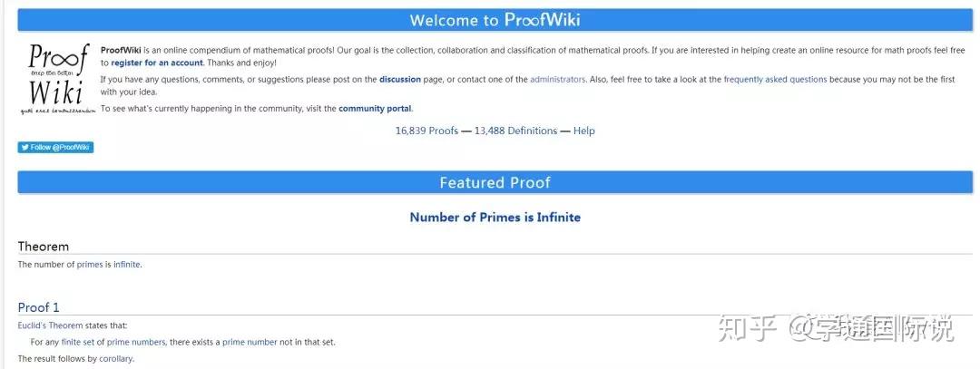
Task: Open the corollary link
Action: click(x=115, y=359)
